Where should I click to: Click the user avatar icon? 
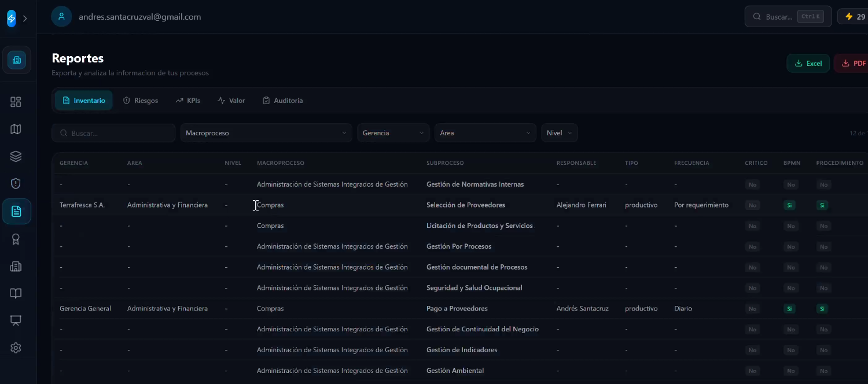61,17
